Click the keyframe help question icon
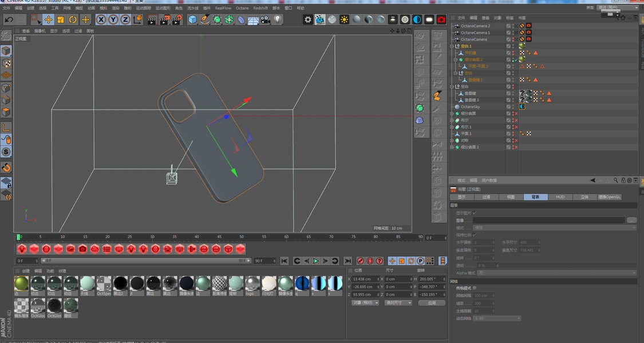This screenshot has width=644, height=343. [379, 261]
